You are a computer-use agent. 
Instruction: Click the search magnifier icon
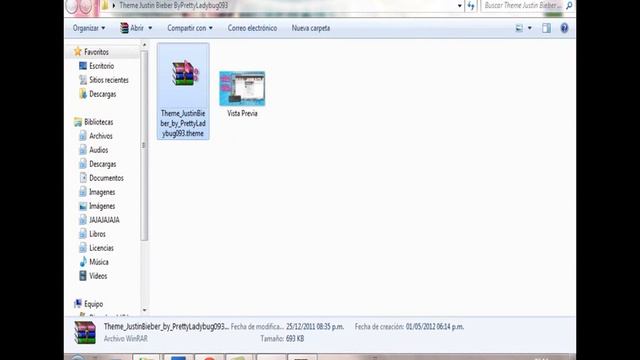click(569, 6)
